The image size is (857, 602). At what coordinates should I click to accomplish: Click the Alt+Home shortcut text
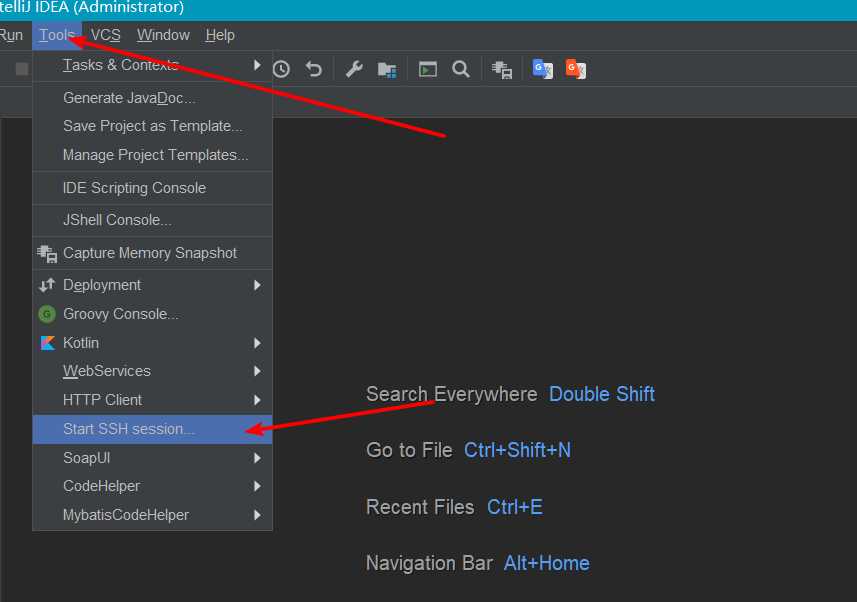point(547,564)
